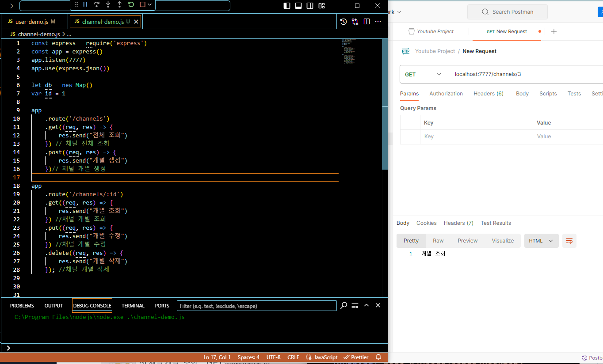
Task: Select the GET New Request tab in Postman
Action: pyautogui.click(x=507, y=31)
